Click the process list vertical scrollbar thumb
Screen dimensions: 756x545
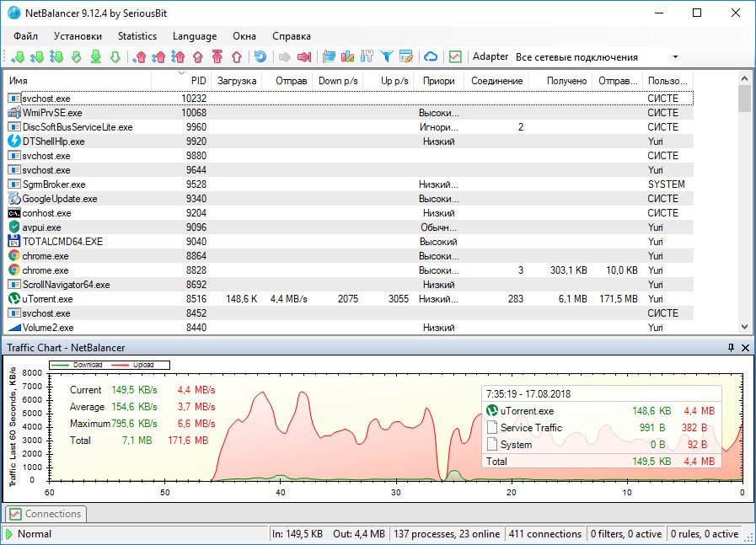744,99
